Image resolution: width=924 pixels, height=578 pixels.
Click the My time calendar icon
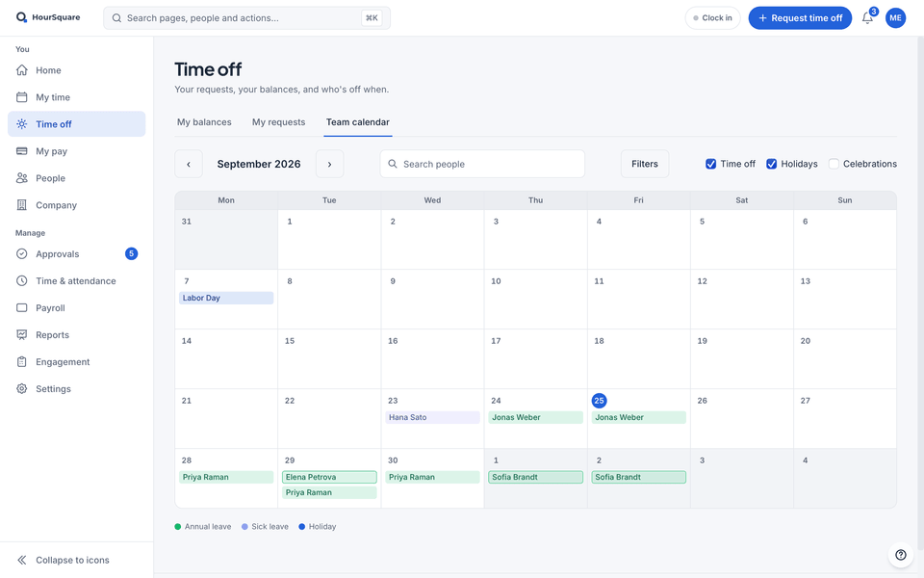(22, 97)
